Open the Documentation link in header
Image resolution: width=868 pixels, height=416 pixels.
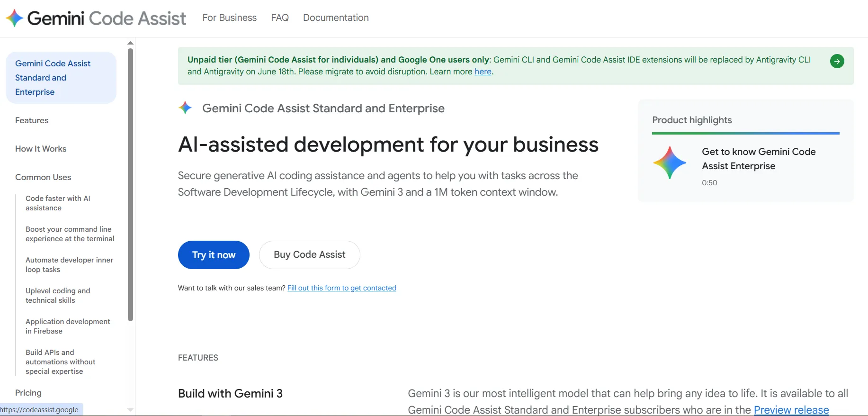[336, 18]
